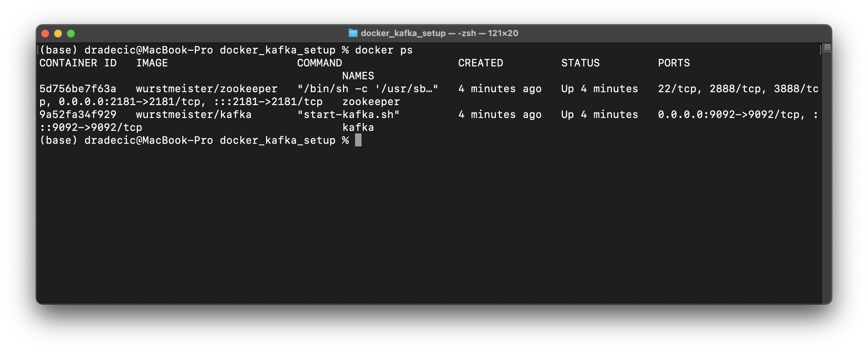Click the green zoom traffic light
This screenshot has height=352, width=868.
[71, 33]
